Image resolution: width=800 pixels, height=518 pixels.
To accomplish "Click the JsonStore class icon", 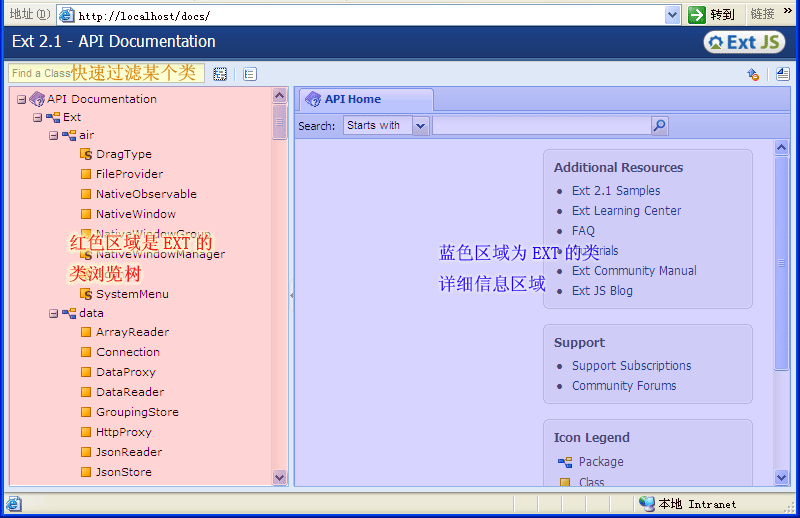I will coord(86,472).
